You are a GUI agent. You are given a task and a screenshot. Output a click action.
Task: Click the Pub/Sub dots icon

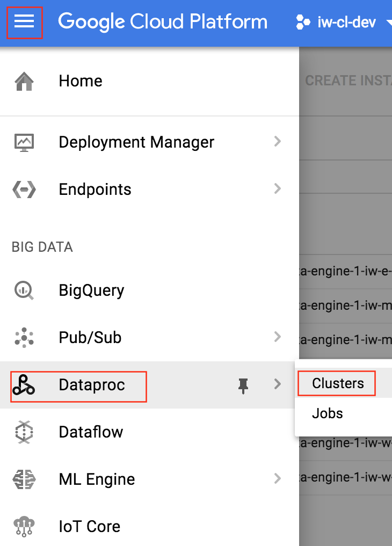pos(24,337)
